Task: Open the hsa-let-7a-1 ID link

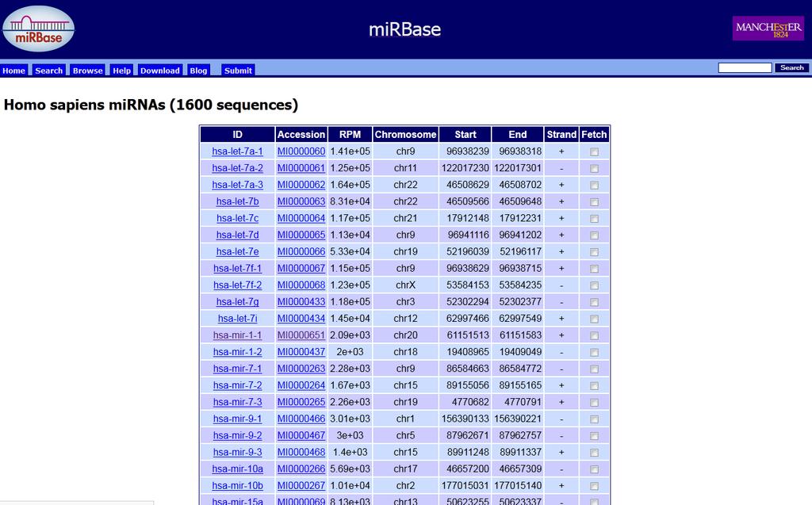Action: pos(237,151)
